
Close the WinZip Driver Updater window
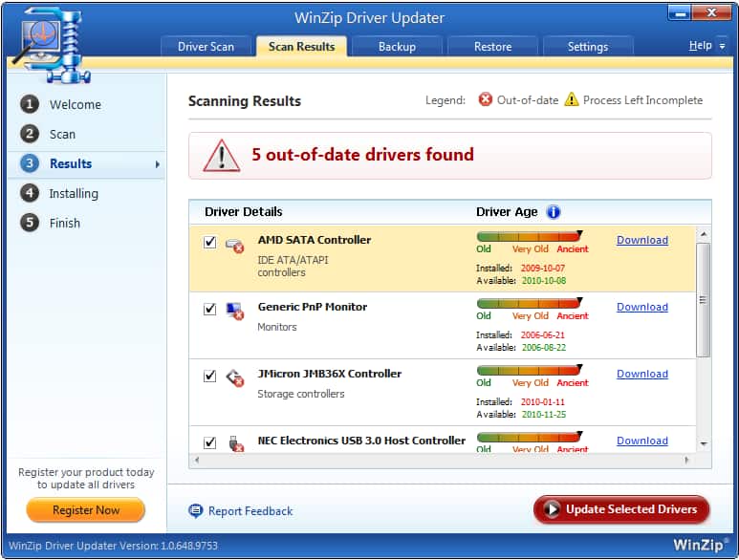(712, 12)
